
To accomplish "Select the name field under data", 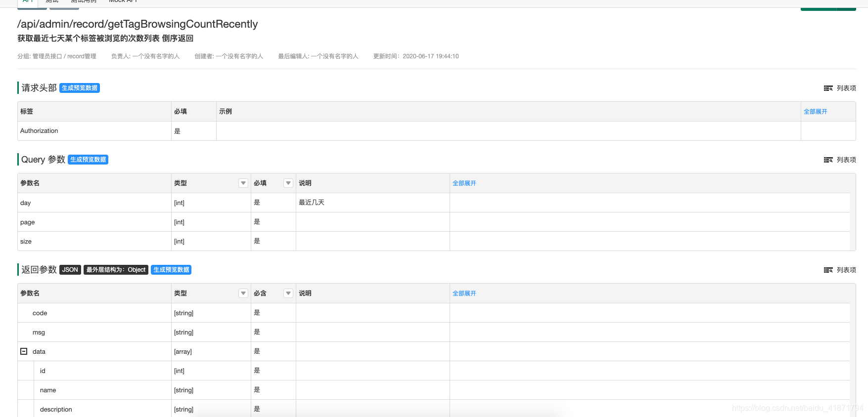I will pyautogui.click(x=48, y=390).
